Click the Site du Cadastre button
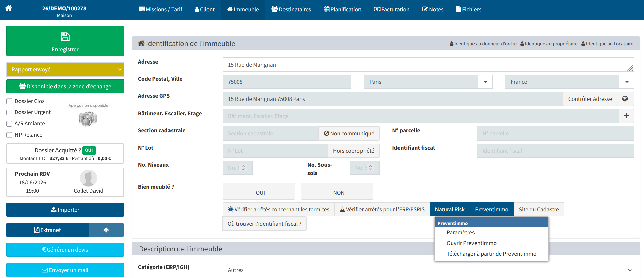Screen dimensions: 644x278 coord(539,209)
